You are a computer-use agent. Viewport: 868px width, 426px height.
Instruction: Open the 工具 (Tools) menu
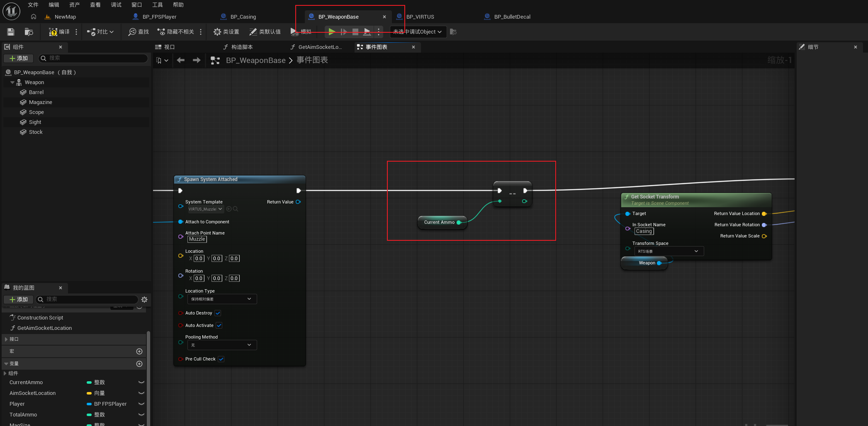[158, 5]
